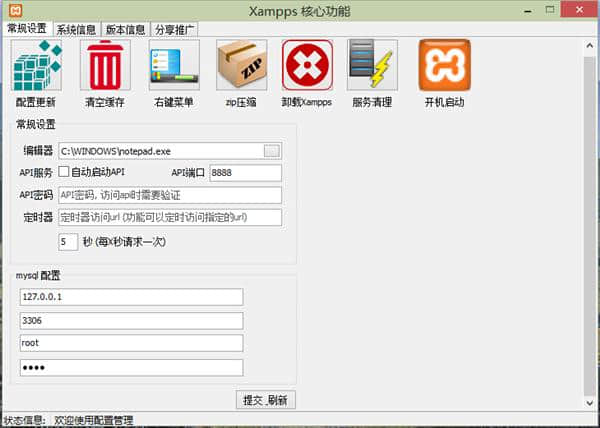Click the 状态信息 status bar text

tap(25, 420)
